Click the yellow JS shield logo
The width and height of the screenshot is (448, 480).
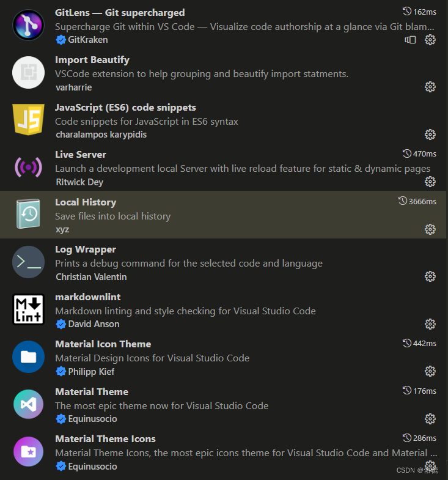point(29,119)
